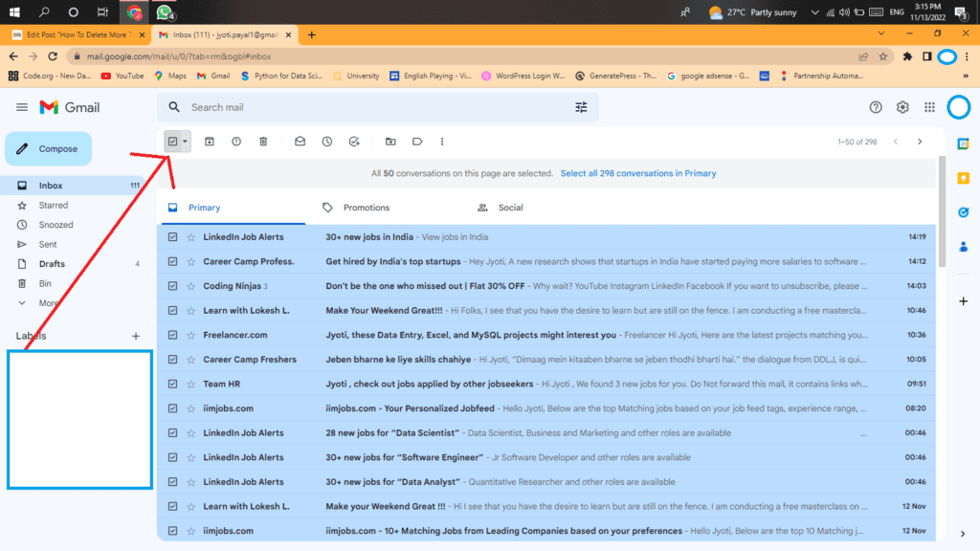Open Google Keep side panel icon
Image resolution: width=980 pixels, height=551 pixels.
[x=963, y=179]
